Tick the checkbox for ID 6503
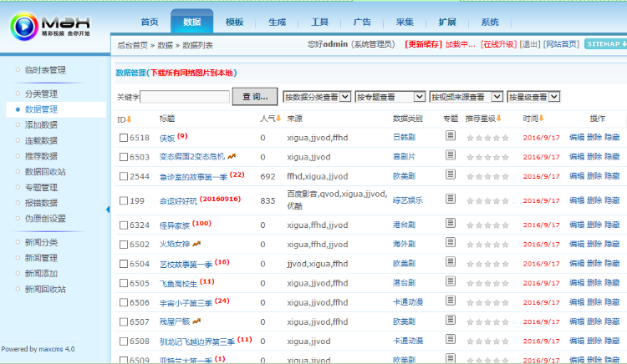This screenshot has width=627, height=364. point(124,157)
